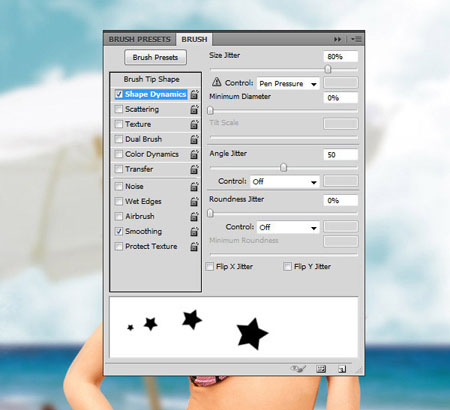Screen dimensions: 450x410
Task: Enable the Transfer checkbox
Action: (119, 169)
